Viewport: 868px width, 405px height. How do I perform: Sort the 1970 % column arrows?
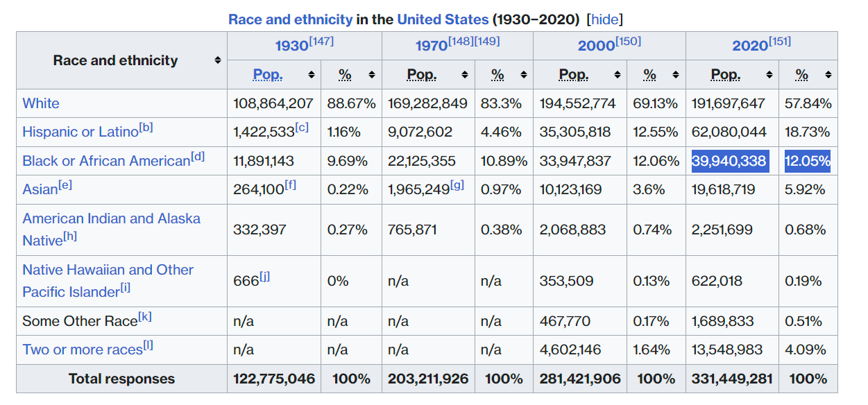click(524, 74)
